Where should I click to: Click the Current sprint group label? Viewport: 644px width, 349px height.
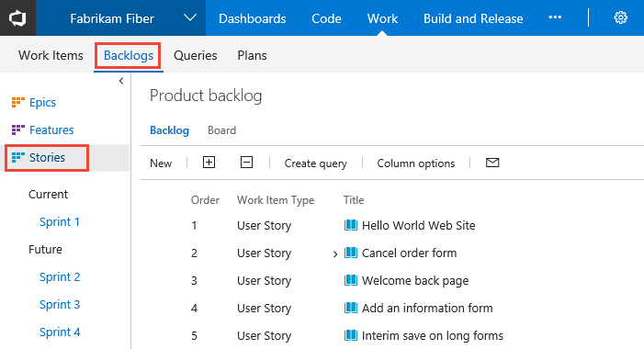[48, 194]
